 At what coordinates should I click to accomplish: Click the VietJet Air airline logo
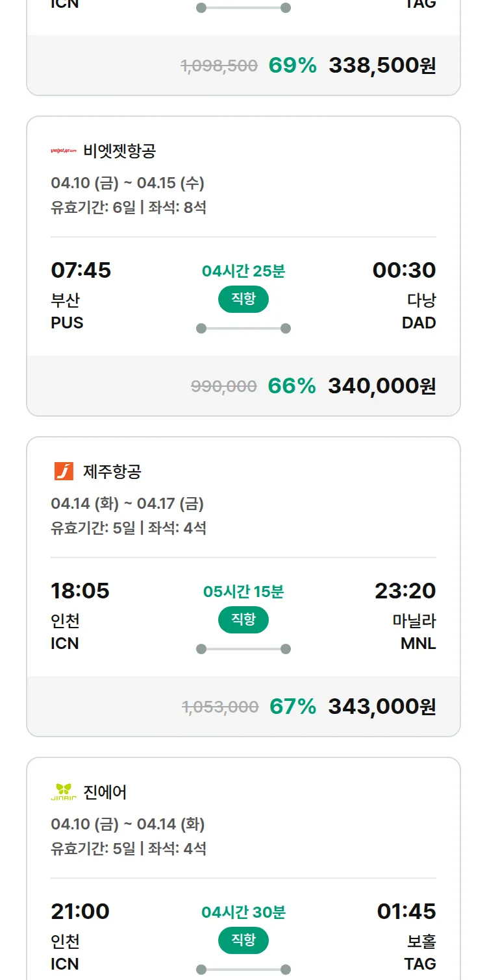click(64, 151)
